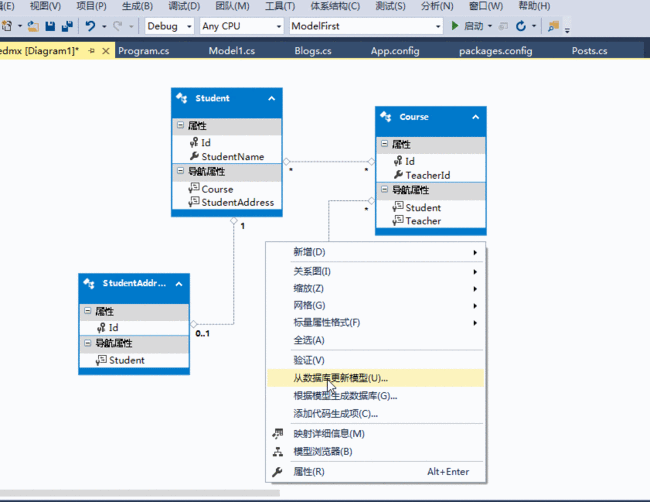Click the Save icon in the toolbar
650x502 pixels.
pos(50,26)
